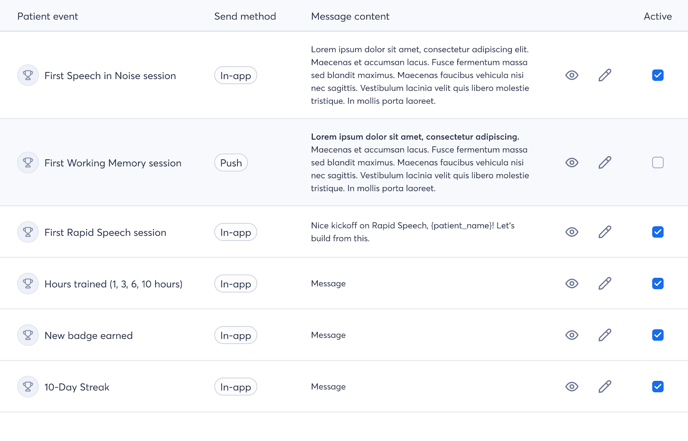Preview the First Speech in Noise message

pyautogui.click(x=572, y=75)
